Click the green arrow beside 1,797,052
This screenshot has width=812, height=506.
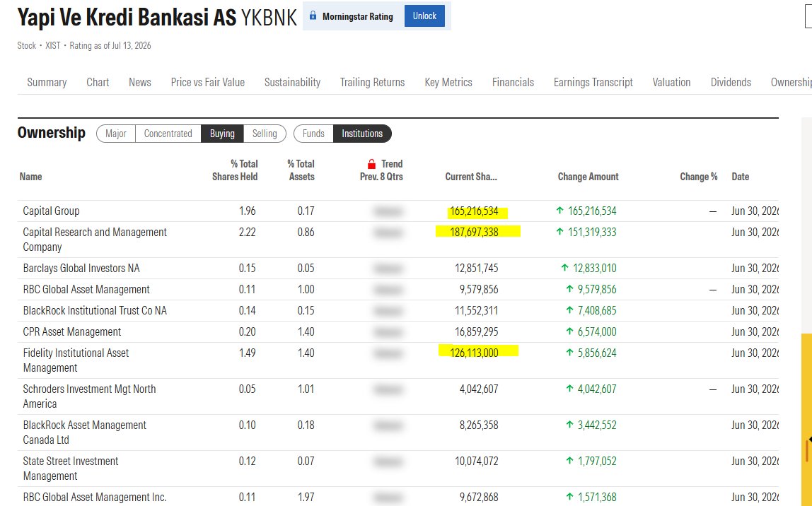click(569, 461)
